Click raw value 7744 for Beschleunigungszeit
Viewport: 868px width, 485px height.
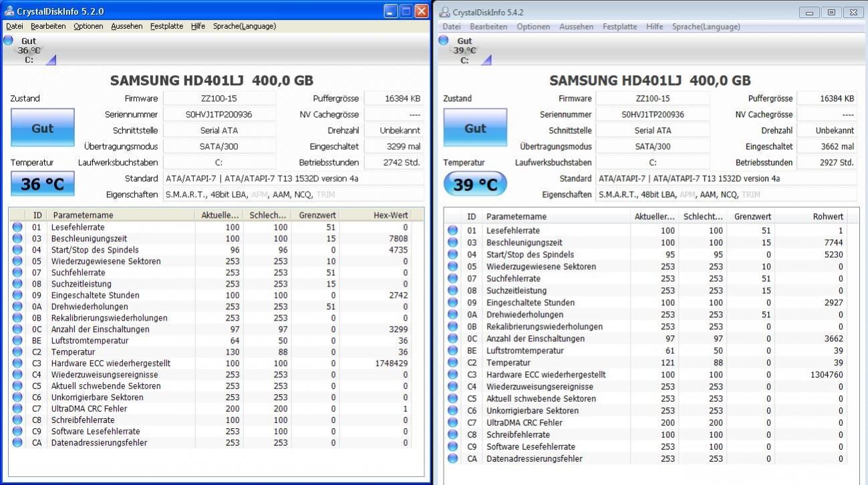pyautogui.click(x=833, y=242)
